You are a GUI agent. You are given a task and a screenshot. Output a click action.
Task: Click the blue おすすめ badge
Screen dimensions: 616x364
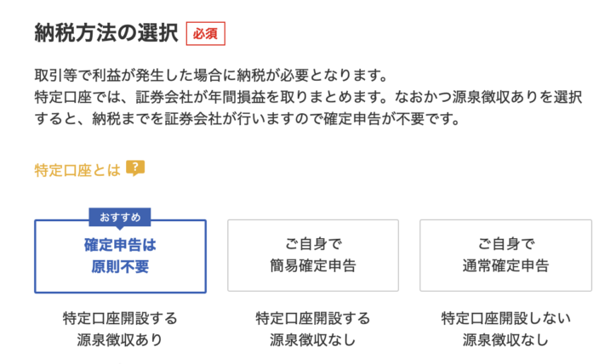(120, 217)
